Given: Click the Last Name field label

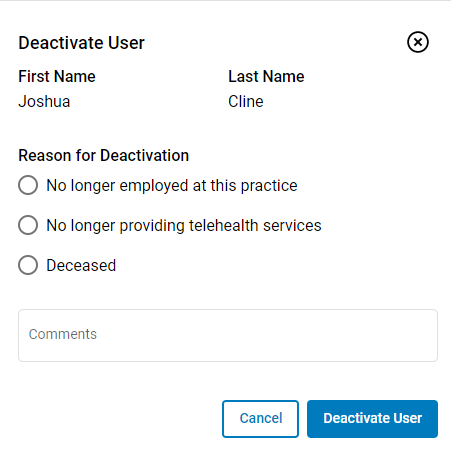Looking at the screenshot, I should [x=266, y=76].
